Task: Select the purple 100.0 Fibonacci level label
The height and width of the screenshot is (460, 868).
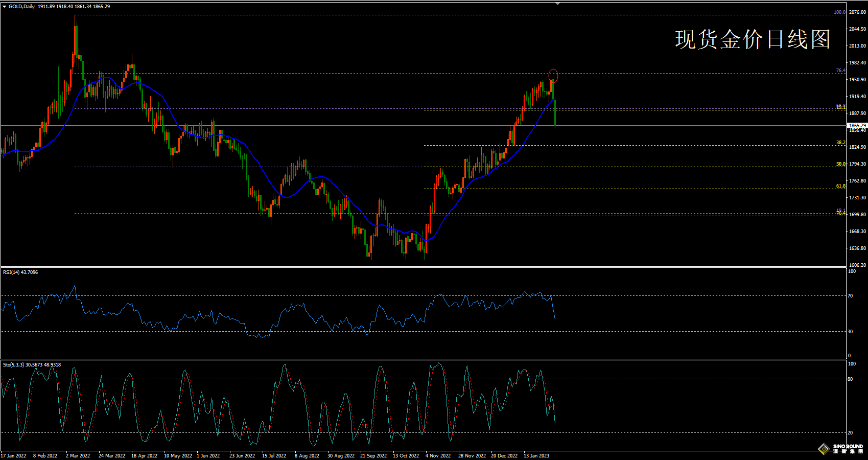Action: tap(839, 12)
